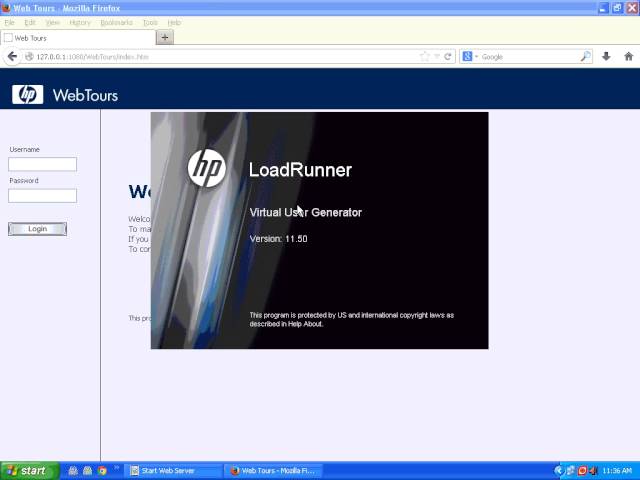Screen dimensions: 640x480
Task: Open the Firefox downloads arrow
Action: [606, 56]
